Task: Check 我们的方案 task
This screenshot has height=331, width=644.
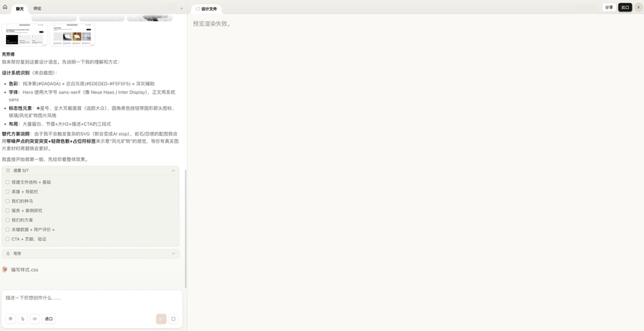Action: click(x=7, y=219)
